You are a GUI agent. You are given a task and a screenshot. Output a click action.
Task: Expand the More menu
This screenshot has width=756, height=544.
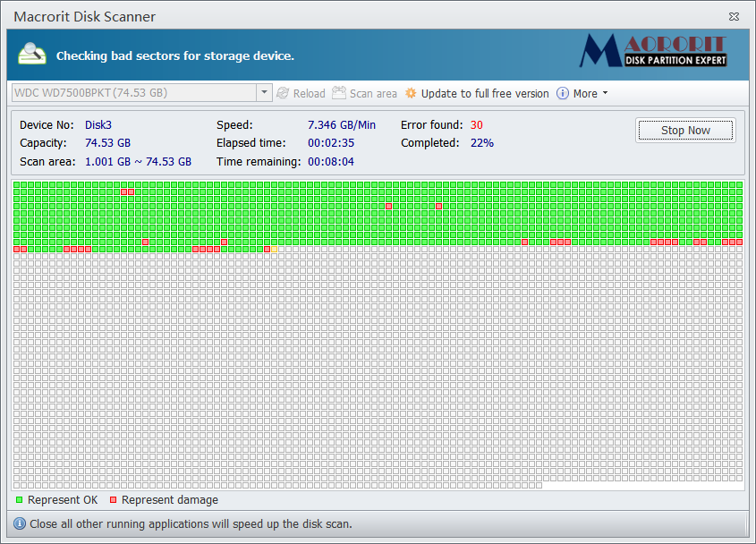pos(586,93)
